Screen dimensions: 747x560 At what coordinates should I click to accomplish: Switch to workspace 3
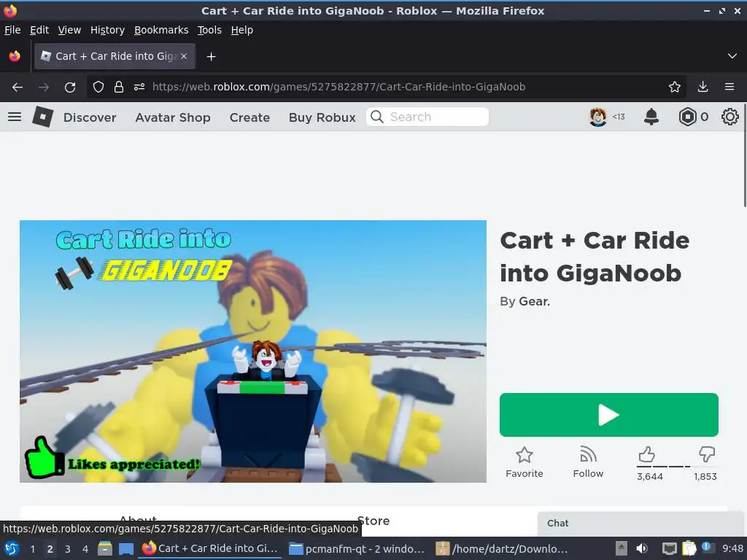point(68,549)
